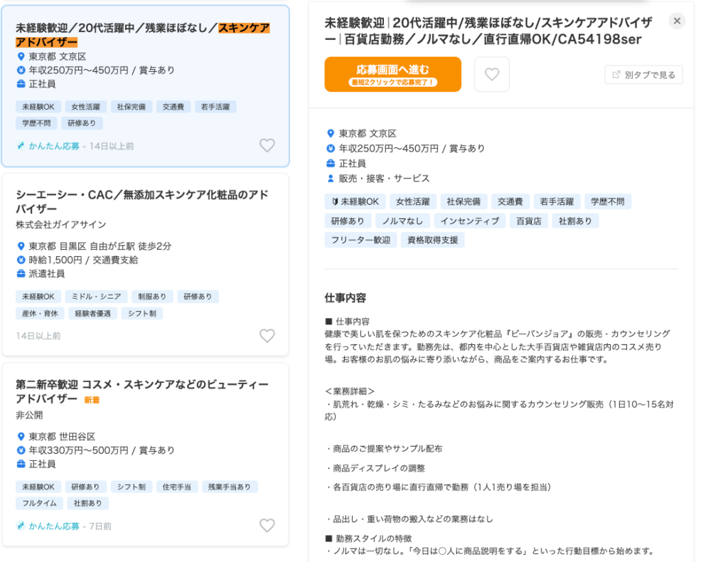Select 住宅手当 tag on third job card

[174, 487]
